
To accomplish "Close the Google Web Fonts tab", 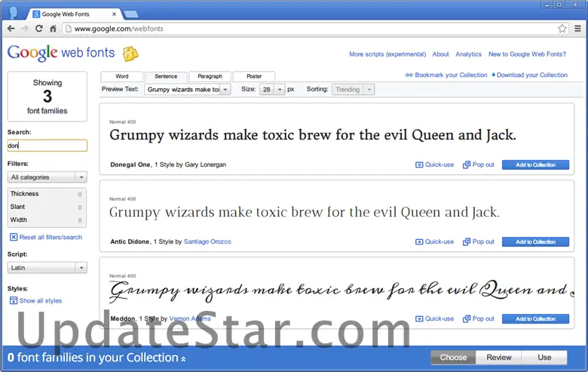I will click(x=114, y=14).
